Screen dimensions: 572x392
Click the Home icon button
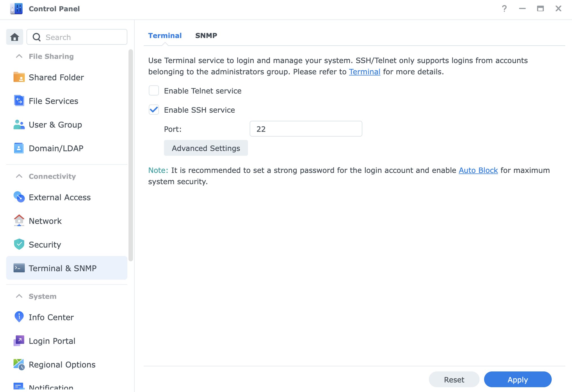coord(15,37)
